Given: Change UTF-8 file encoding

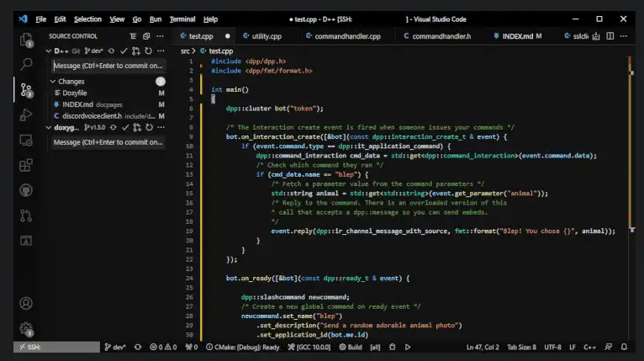Looking at the screenshot, I should coord(552,347).
